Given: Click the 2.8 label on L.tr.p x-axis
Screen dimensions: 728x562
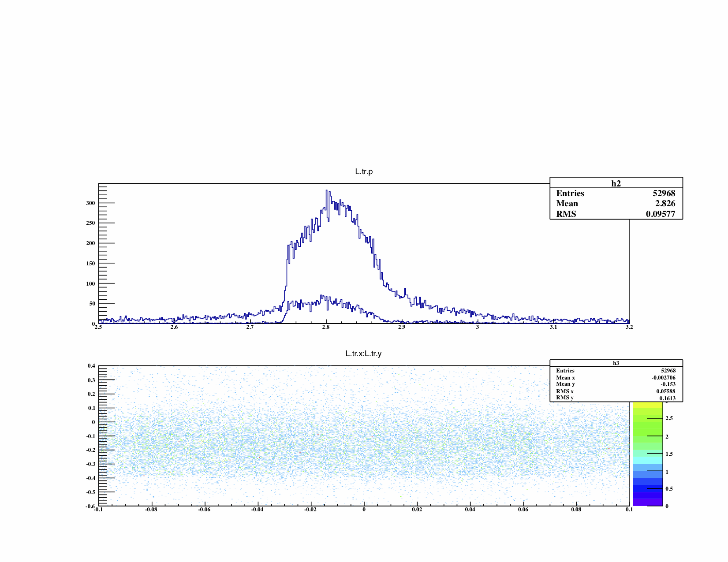Looking at the screenshot, I should coord(326,327).
